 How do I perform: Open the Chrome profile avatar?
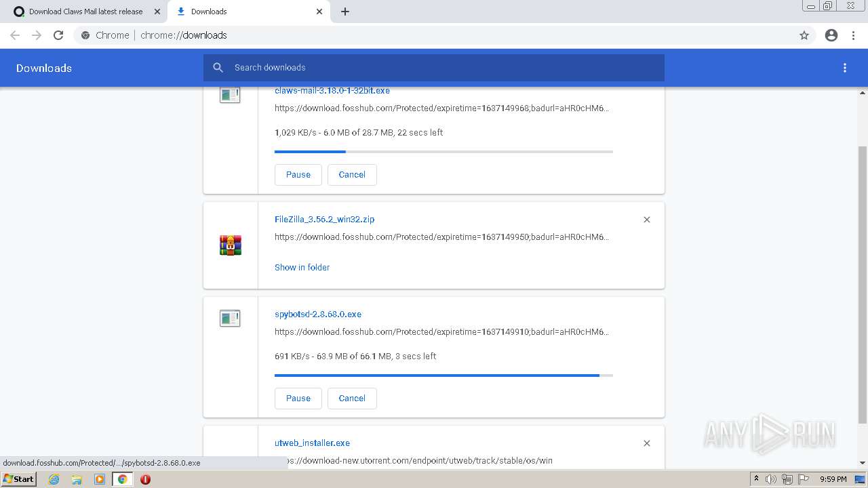coord(831,35)
